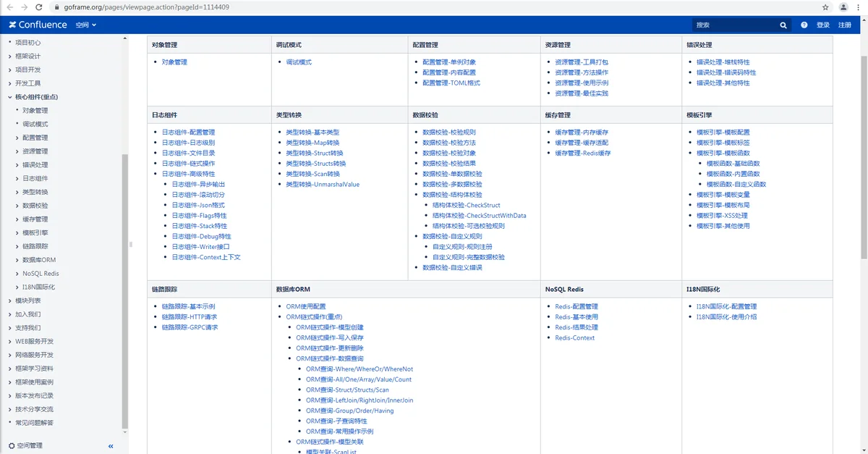868x454 pixels.
Task: Expand 资源管理 sidebar node
Action: pyautogui.click(x=17, y=151)
